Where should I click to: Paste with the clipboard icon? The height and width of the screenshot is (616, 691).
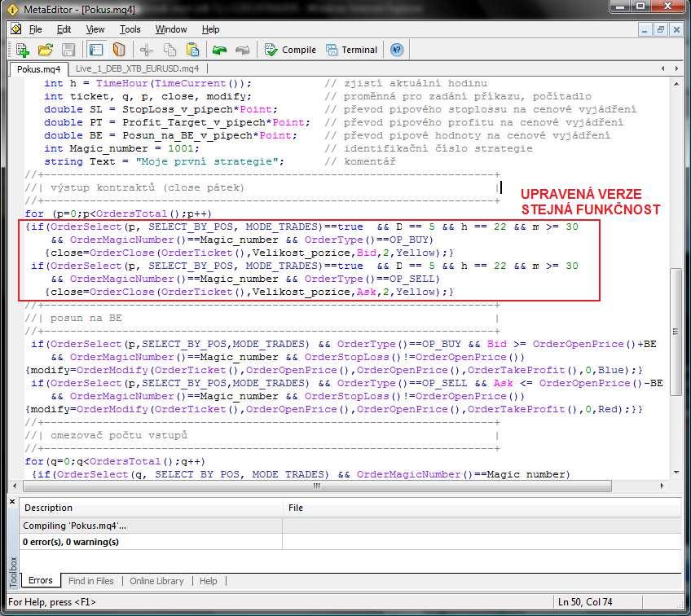click(x=192, y=50)
